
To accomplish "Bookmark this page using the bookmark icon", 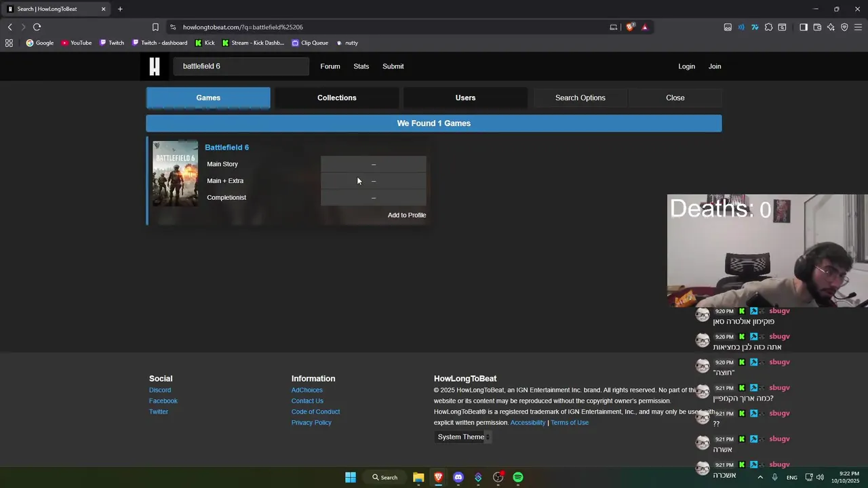I will click(x=155, y=27).
